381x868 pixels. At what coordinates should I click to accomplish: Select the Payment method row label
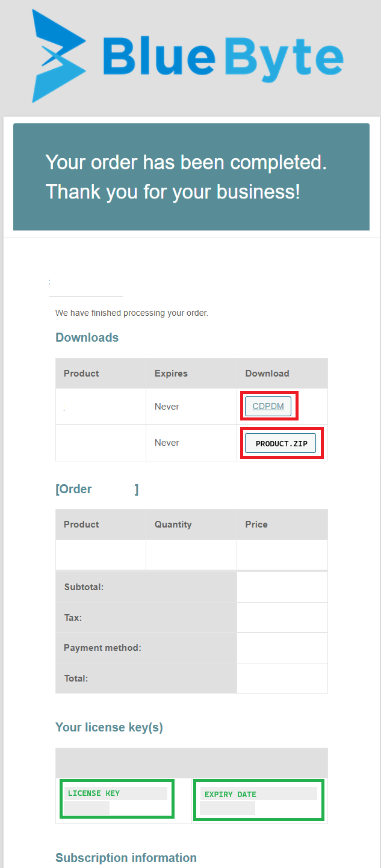point(102,648)
